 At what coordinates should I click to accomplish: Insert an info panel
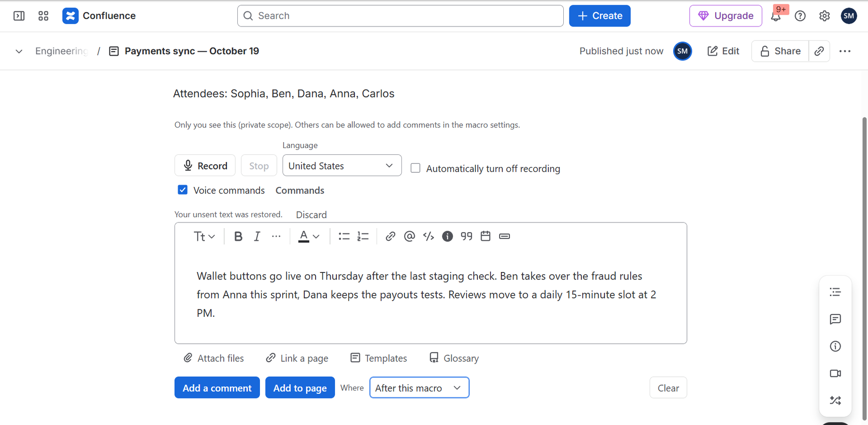(x=447, y=236)
